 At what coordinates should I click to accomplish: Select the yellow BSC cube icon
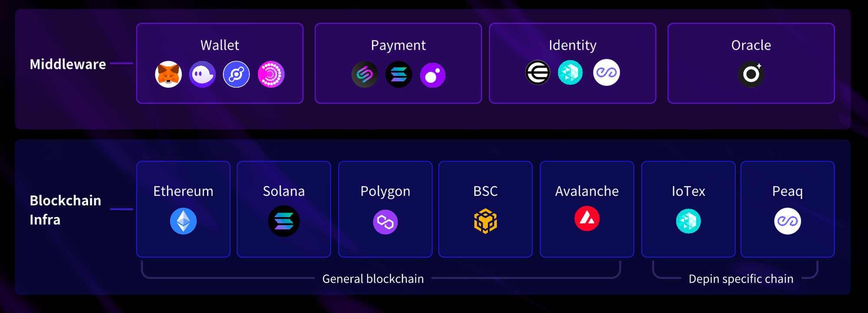point(485,221)
